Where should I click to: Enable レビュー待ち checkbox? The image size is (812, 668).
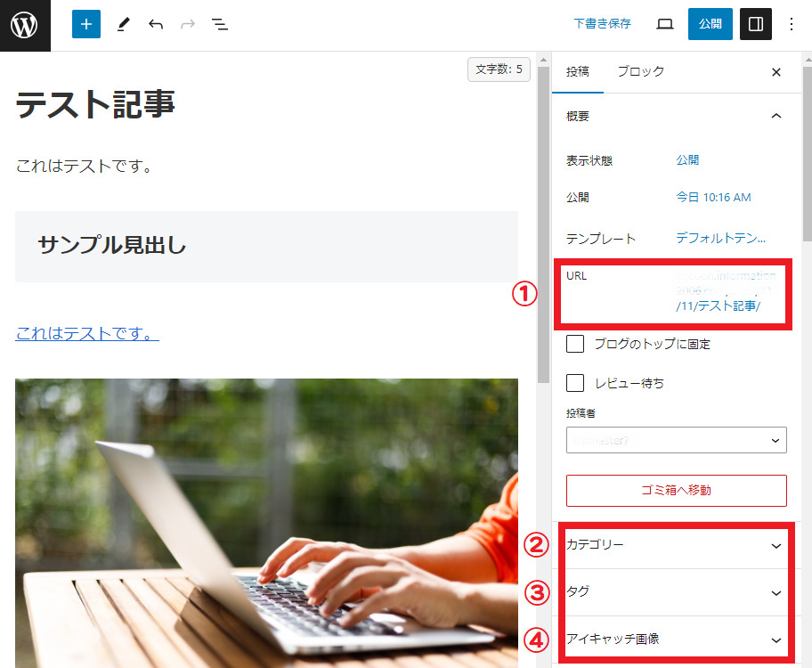[574, 383]
